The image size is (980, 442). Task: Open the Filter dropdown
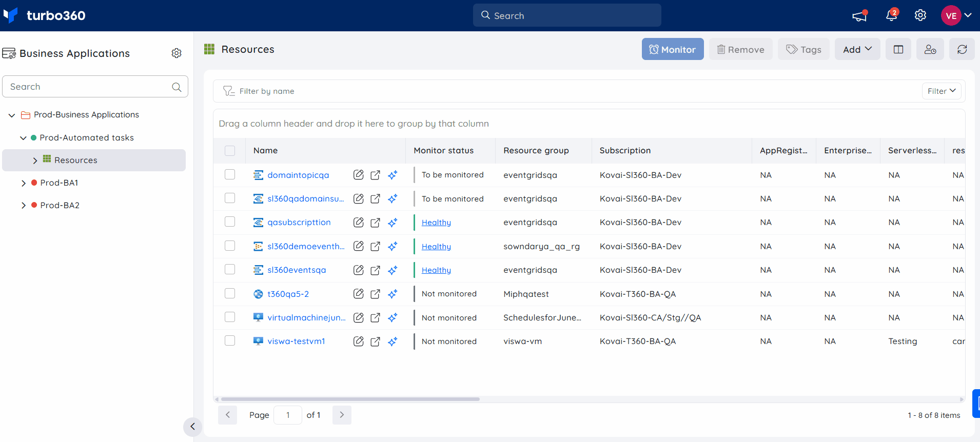[942, 91]
